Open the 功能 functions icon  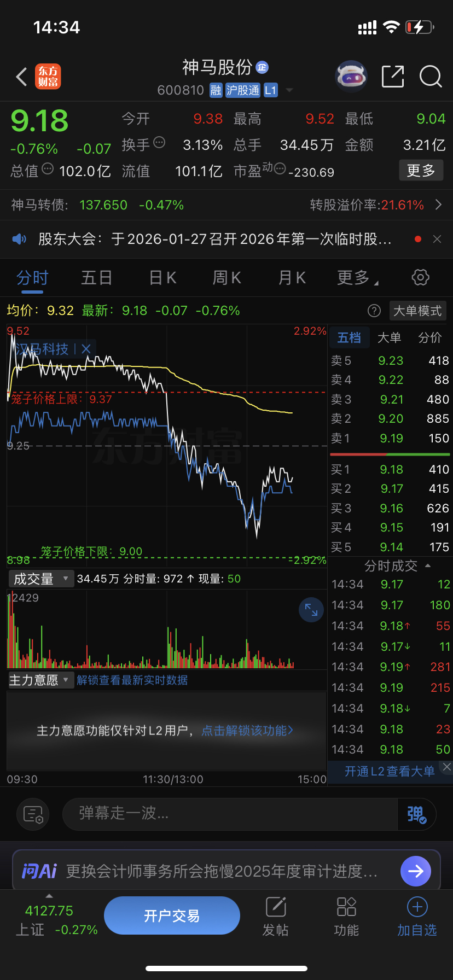click(346, 917)
